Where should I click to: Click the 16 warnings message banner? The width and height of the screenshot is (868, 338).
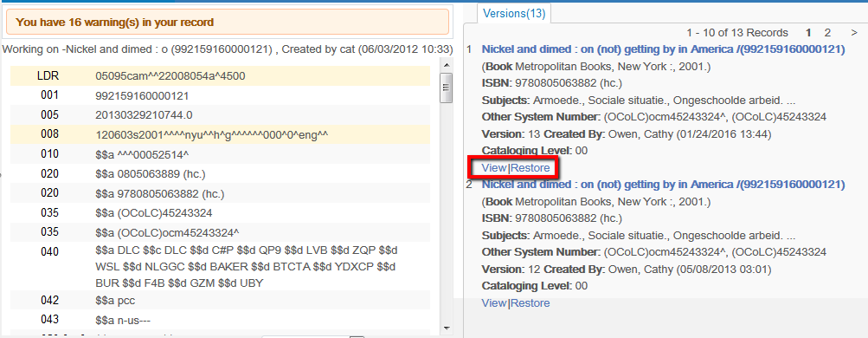[228, 23]
